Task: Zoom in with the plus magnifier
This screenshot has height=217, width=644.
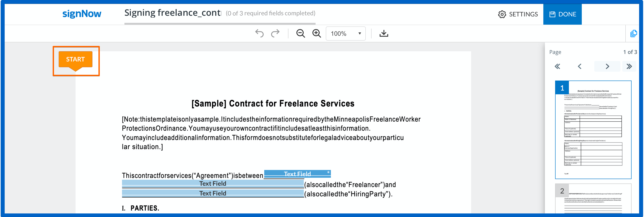Action: 316,34
